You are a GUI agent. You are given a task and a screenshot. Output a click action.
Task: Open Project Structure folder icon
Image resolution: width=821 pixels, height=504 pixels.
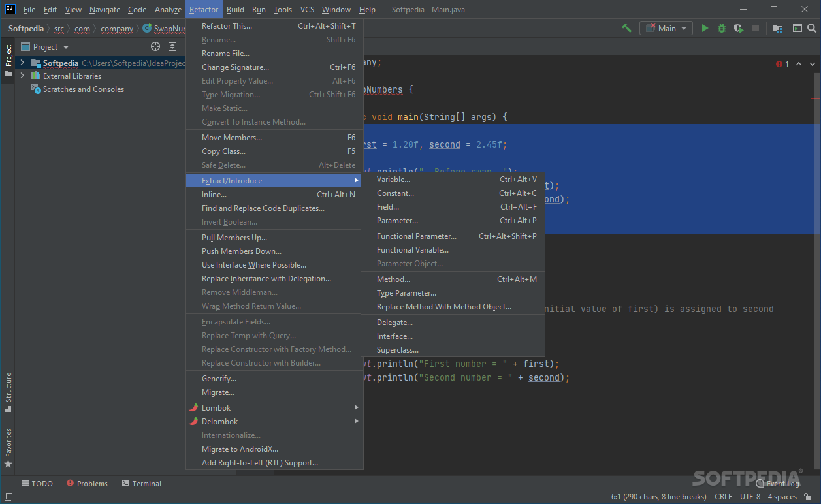[777, 28]
